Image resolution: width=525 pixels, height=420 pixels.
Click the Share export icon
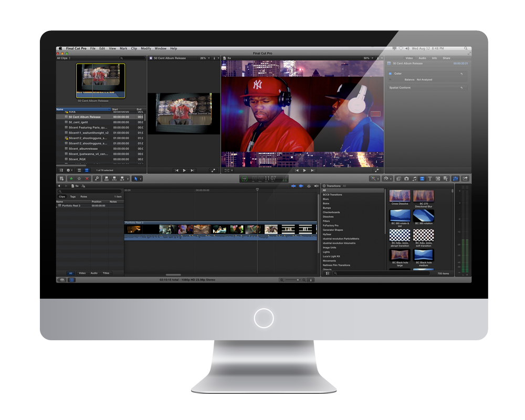[465, 179]
